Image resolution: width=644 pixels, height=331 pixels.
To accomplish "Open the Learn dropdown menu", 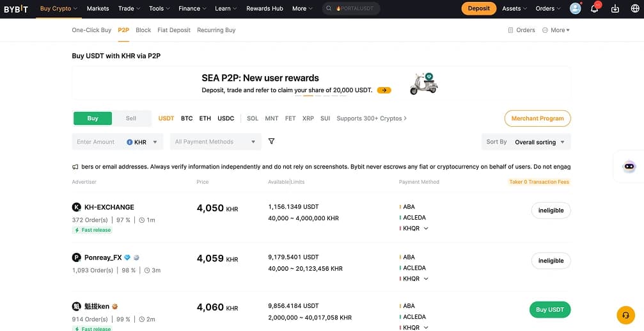I will coord(226,8).
